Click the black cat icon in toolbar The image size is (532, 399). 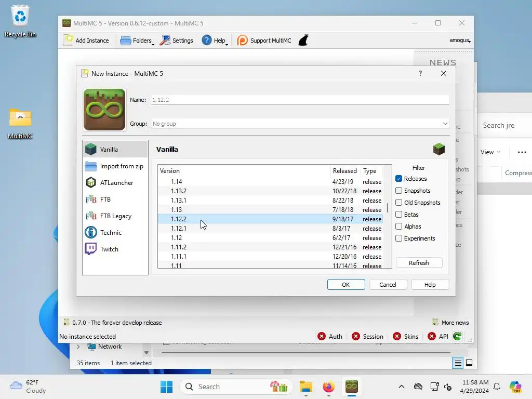(x=303, y=40)
